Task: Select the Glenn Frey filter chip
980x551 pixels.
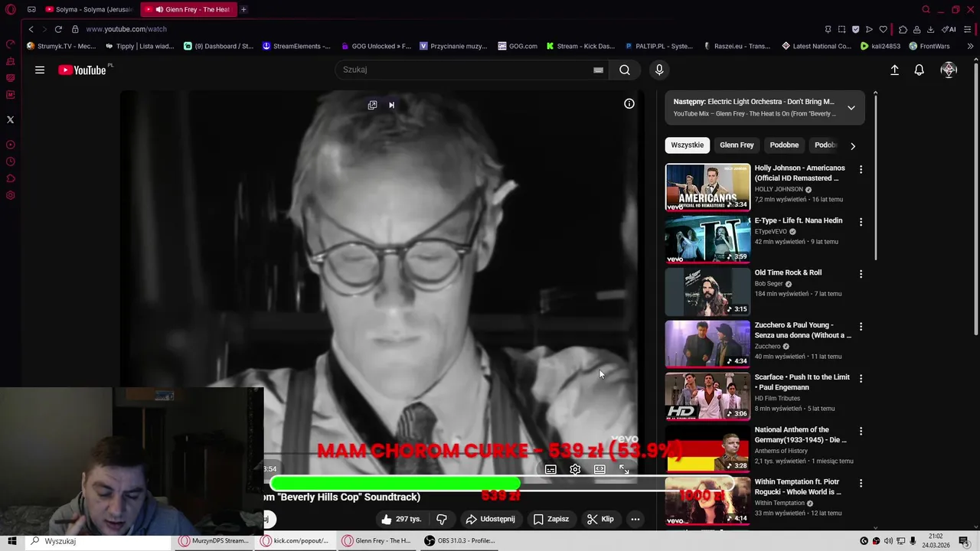Action: pyautogui.click(x=737, y=145)
